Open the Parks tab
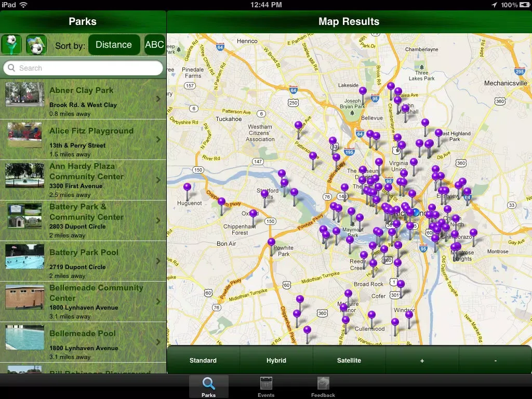Image resolution: width=532 pixels, height=399 pixels. tap(209, 387)
